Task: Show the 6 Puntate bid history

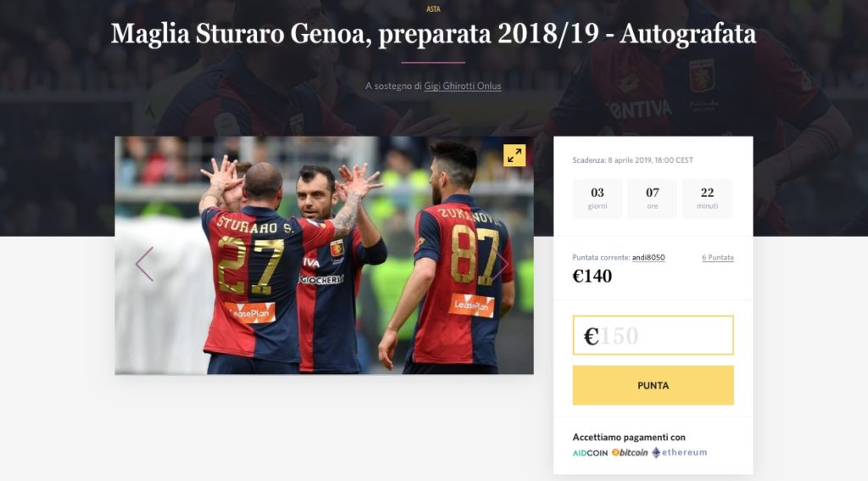Action: 717,257
